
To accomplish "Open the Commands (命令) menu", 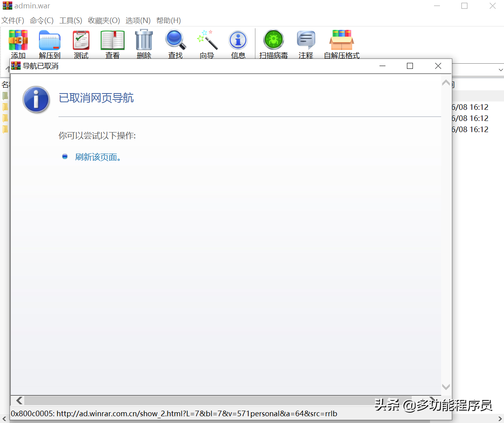I will pyautogui.click(x=42, y=20).
